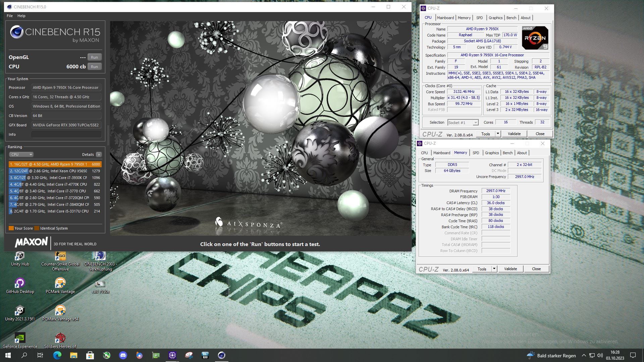This screenshot has width=644, height=362.
Task: Open the Cinebench File menu
Action: (10, 16)
